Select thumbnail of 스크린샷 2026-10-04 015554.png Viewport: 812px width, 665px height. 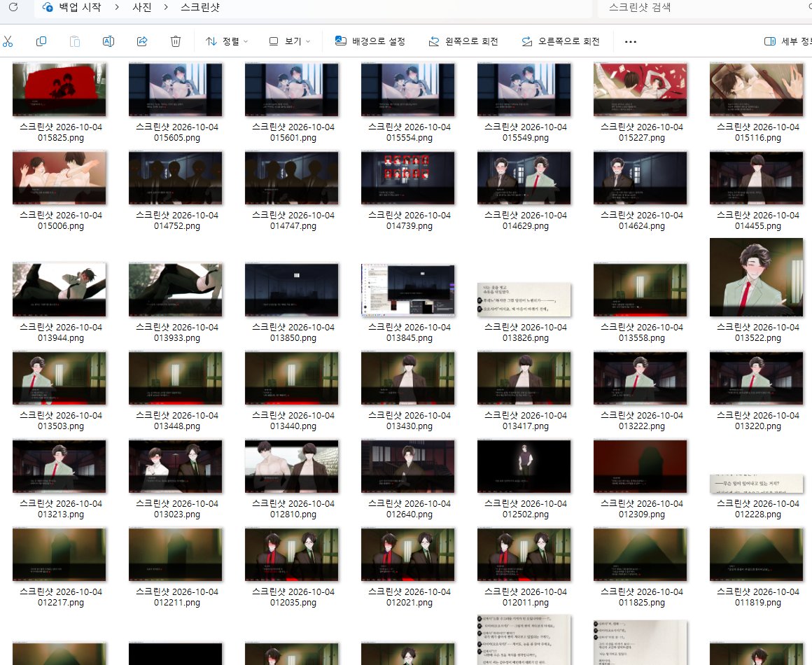point(407,90)
